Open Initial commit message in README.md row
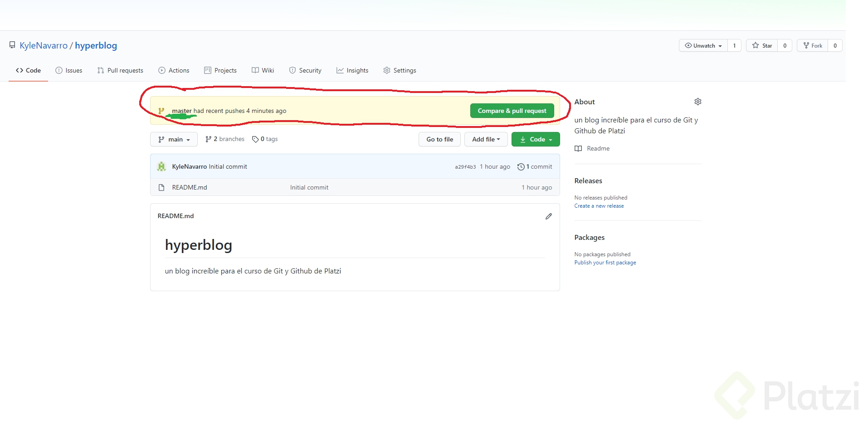Viewport: 868px width, 424px height. [309, 187]
